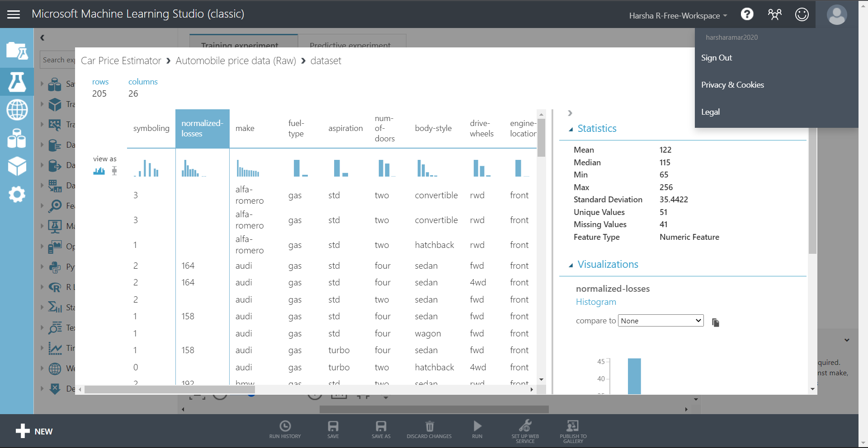The height and width of the screenshot is (448, 868).
Task: Select the Training experiment tab
Action: (243, 41)
